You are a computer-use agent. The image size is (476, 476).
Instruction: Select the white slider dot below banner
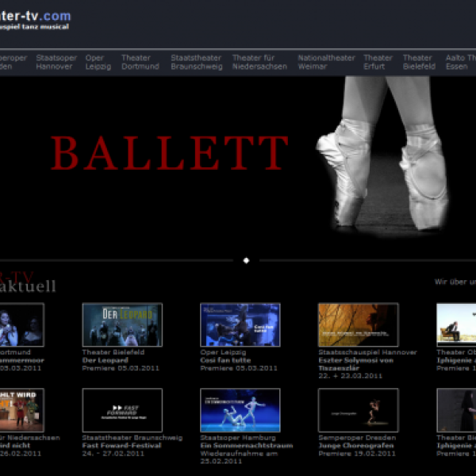pyautogui.click(x=246, y=260)
